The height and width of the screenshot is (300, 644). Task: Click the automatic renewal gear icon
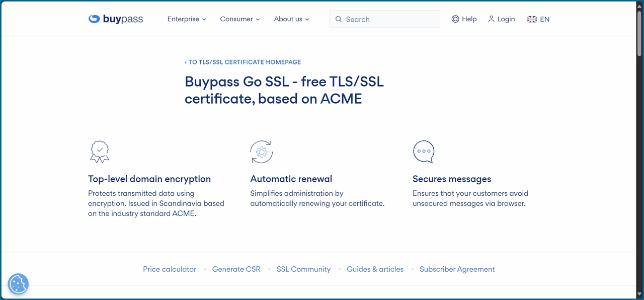[261, 152]
